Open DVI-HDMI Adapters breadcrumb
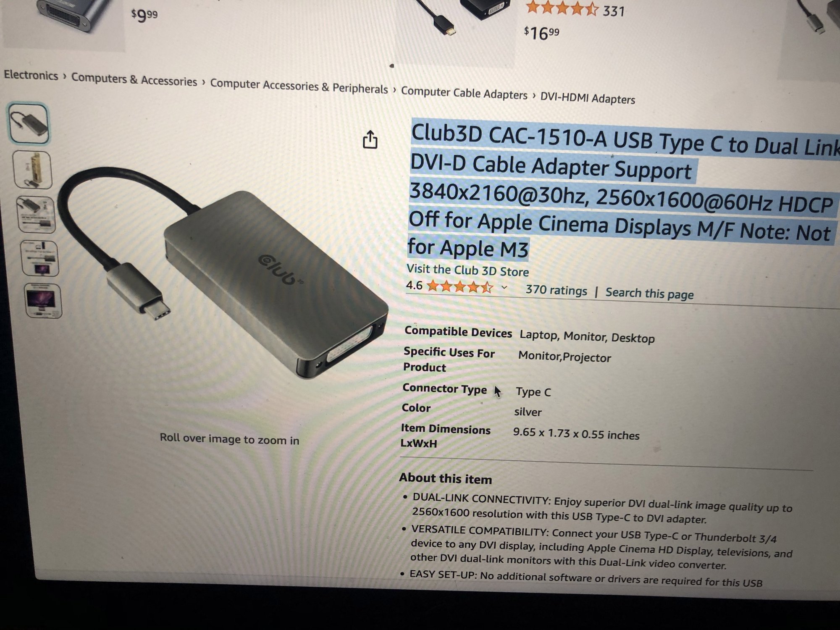This screenshot has height=630, width=840. 588,98
